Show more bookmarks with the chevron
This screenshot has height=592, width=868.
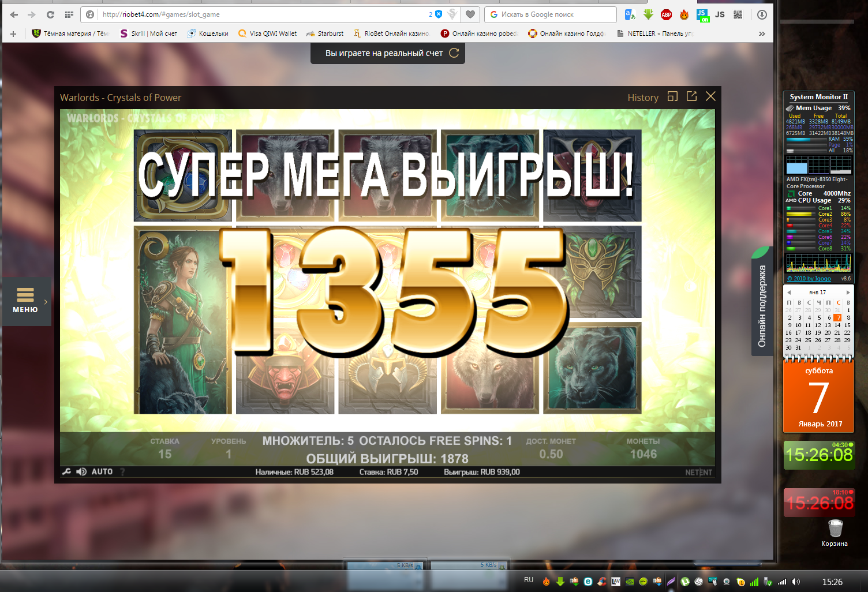(762, 33)
